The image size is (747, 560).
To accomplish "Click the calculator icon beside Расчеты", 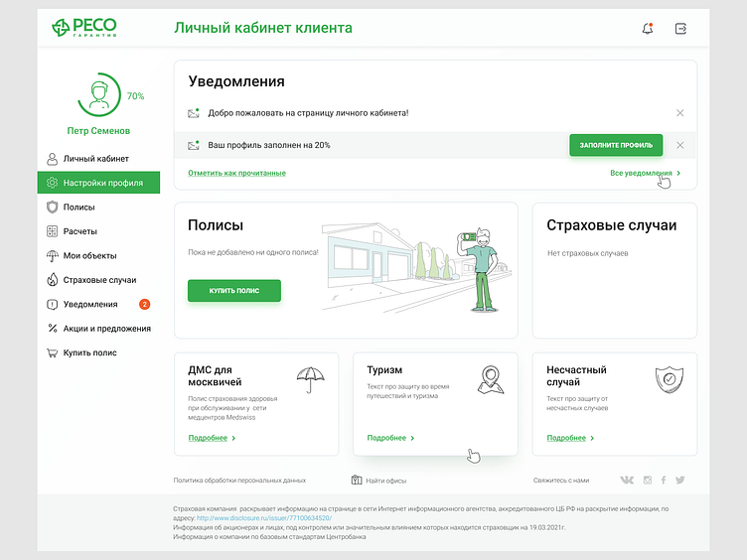I will pos(52,231).
